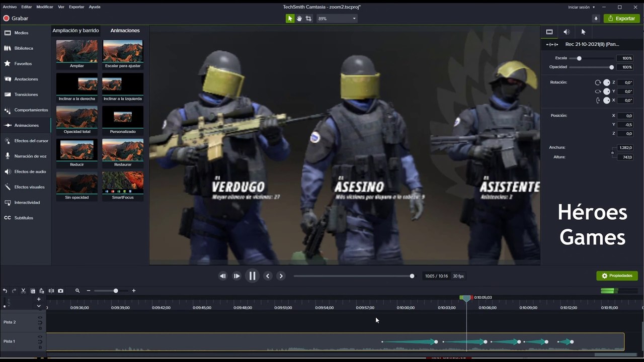Open audio properties tab (speaker icon)

click(567, 32)
